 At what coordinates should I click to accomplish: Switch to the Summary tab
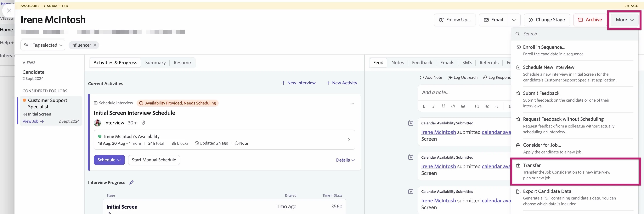click(155, 62)
